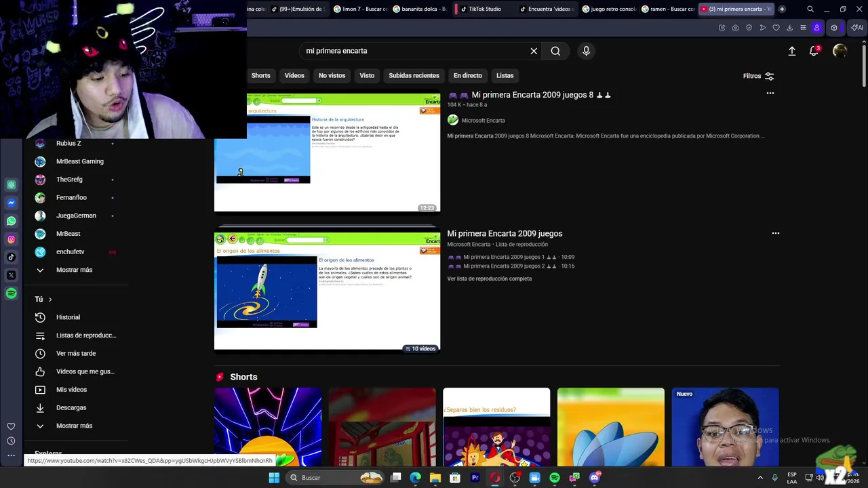This screenshot has height=488, width=868.
Task: Search open tabs with magnifier icon
Action: (810, 9)
